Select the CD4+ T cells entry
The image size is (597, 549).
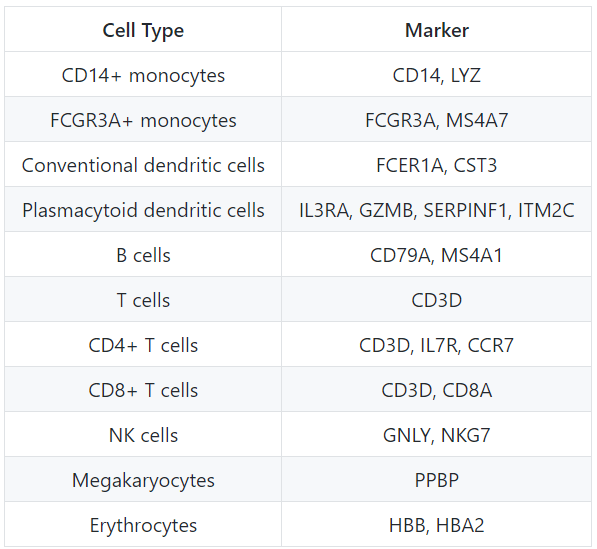pos(143,345)
